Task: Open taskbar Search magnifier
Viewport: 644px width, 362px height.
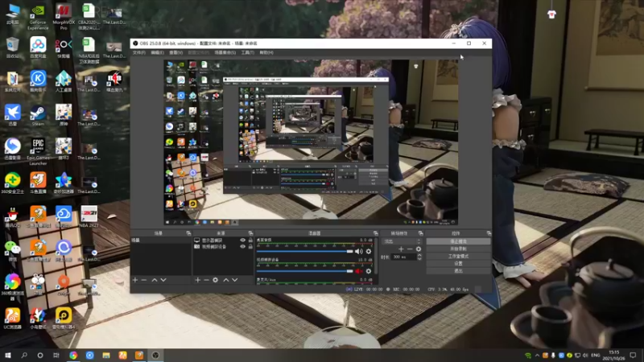Action: [24, 356]
